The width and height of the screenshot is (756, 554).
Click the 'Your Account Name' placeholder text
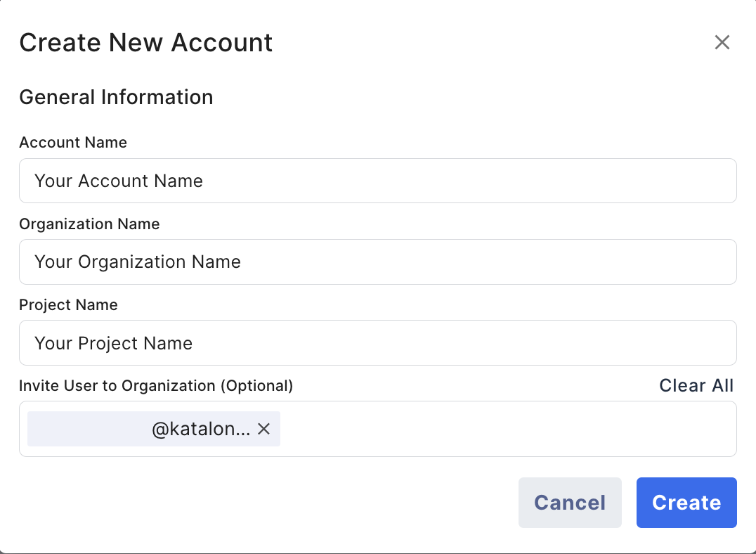119,181
